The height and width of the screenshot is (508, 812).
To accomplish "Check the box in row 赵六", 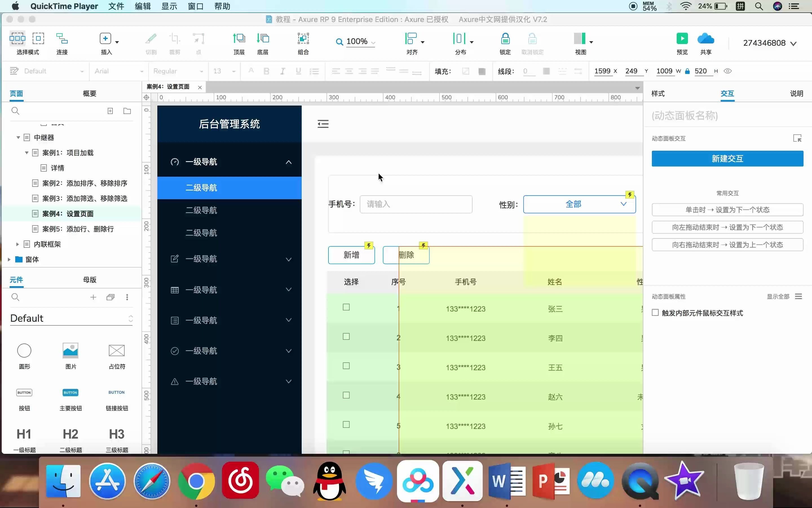I will coord(346,395).
